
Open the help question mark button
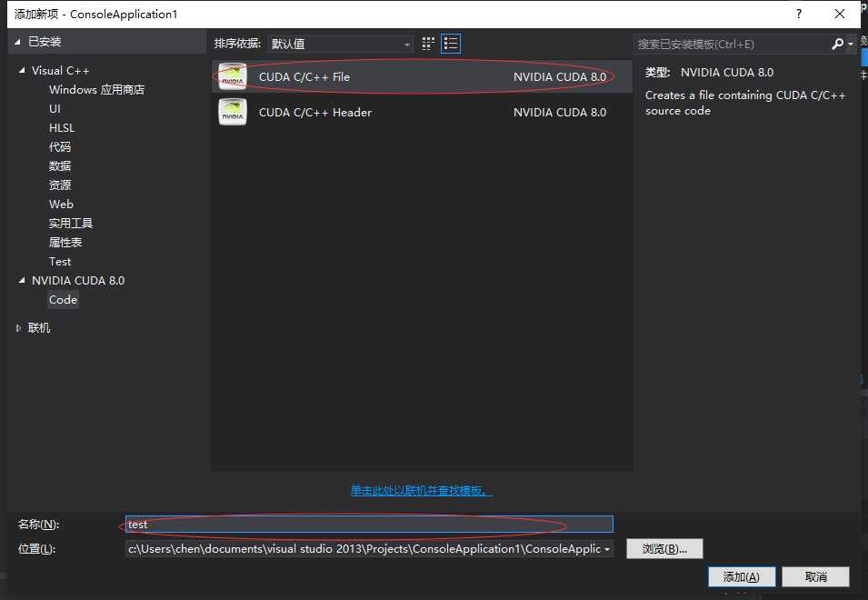click(798, 14)
